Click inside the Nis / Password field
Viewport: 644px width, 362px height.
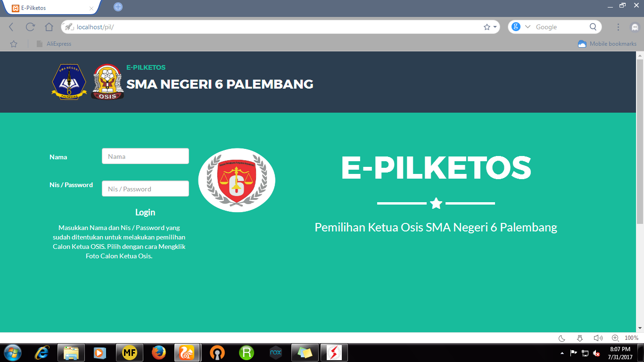[145, 188]
